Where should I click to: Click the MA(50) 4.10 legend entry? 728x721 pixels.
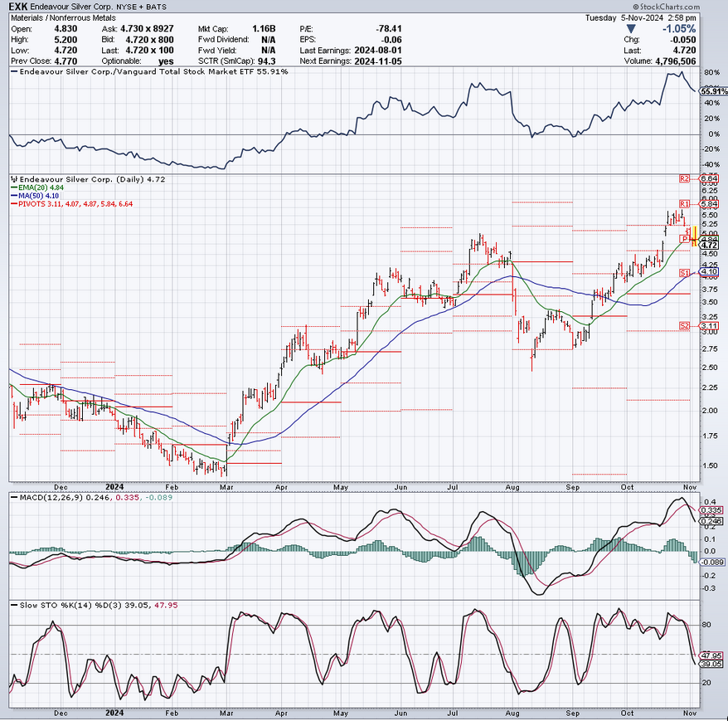(x=35, y=196)
